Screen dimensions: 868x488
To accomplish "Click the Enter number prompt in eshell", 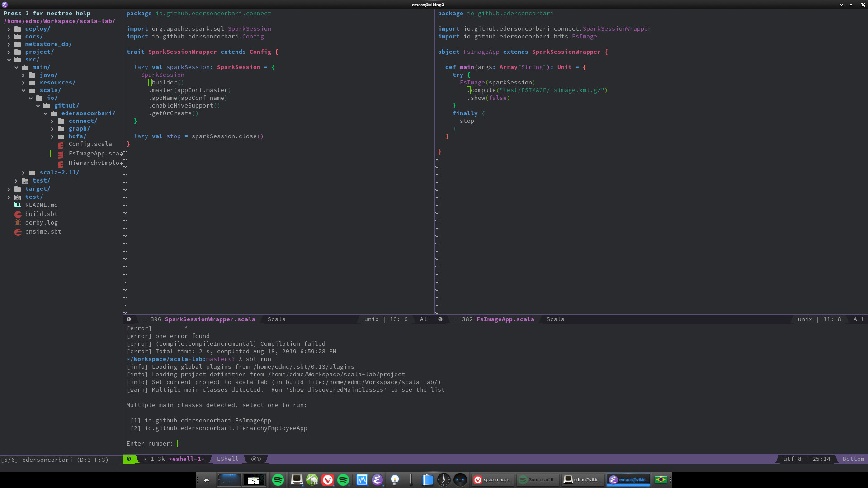I will 150,444.
